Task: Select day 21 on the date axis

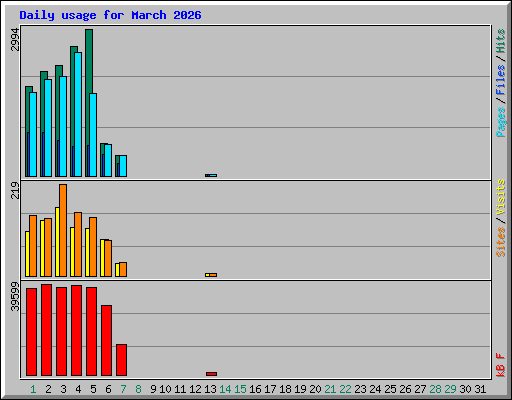Action: 330,389
